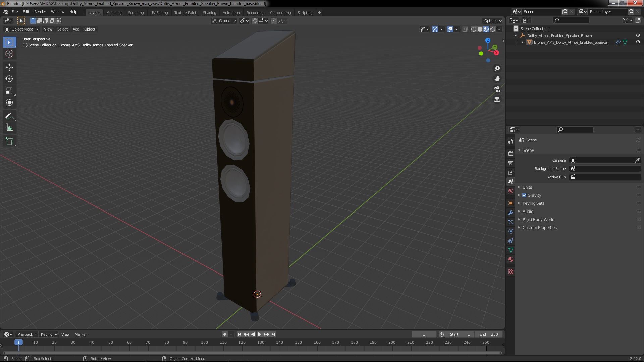Select the Cursor tool in toolbar
The width and height of the screenshot is (644, 362).
click(x=9, y=54)
